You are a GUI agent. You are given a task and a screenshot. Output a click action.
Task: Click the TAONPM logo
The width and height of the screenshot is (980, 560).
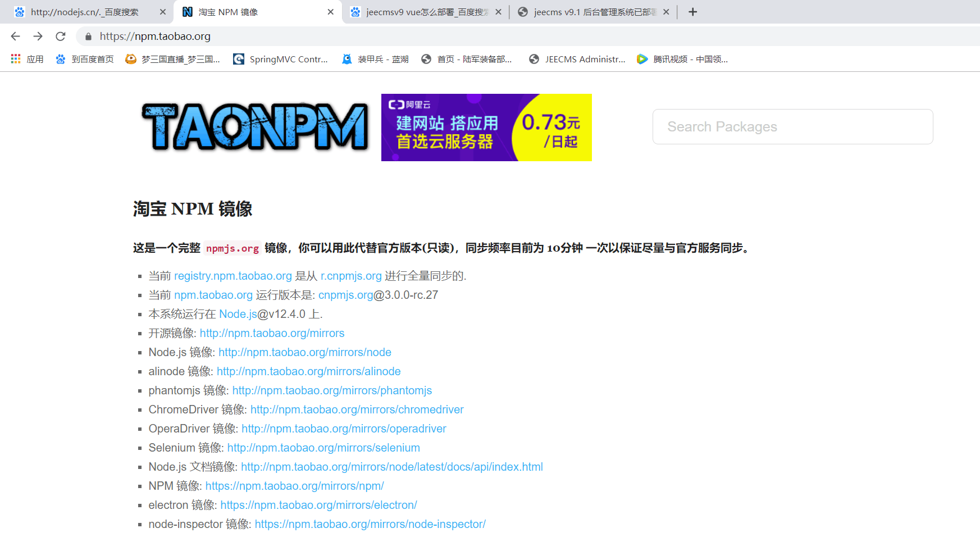(255, 128)
